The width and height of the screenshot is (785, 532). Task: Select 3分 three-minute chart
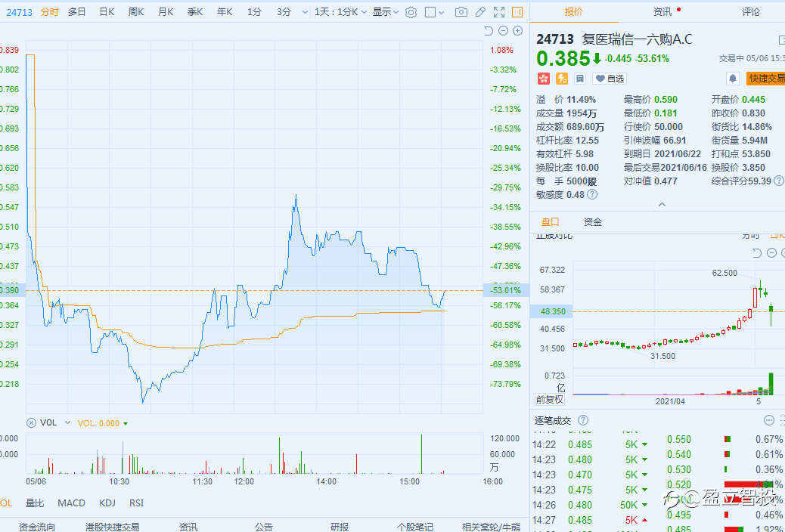284,12
